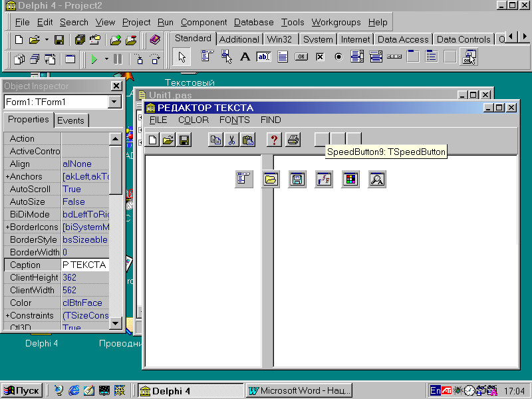Screen dimensions: 532x399
Task: Open the Database menu in Delphi
Action: (x=254, y=23)
